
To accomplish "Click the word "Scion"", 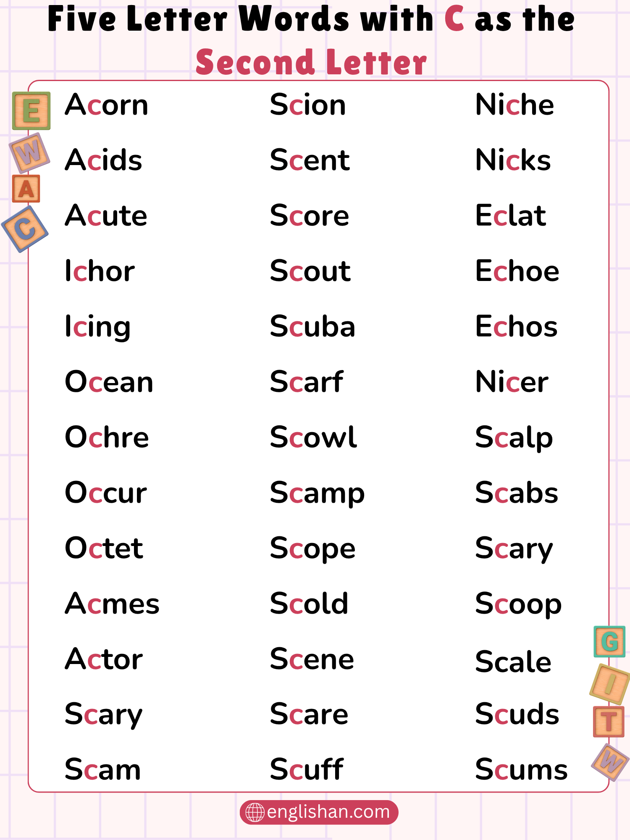I will [308, 105].
